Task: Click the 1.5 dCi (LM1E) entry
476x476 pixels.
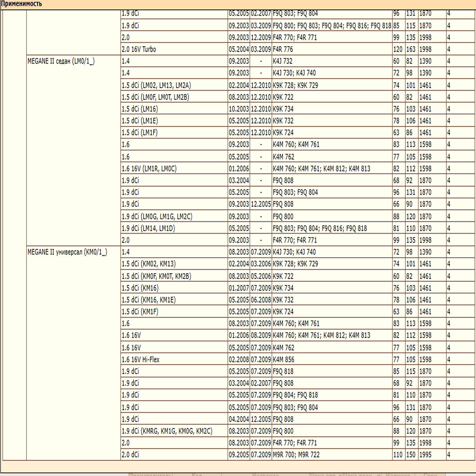Action: pyautogui.click(x=140, y=121)
